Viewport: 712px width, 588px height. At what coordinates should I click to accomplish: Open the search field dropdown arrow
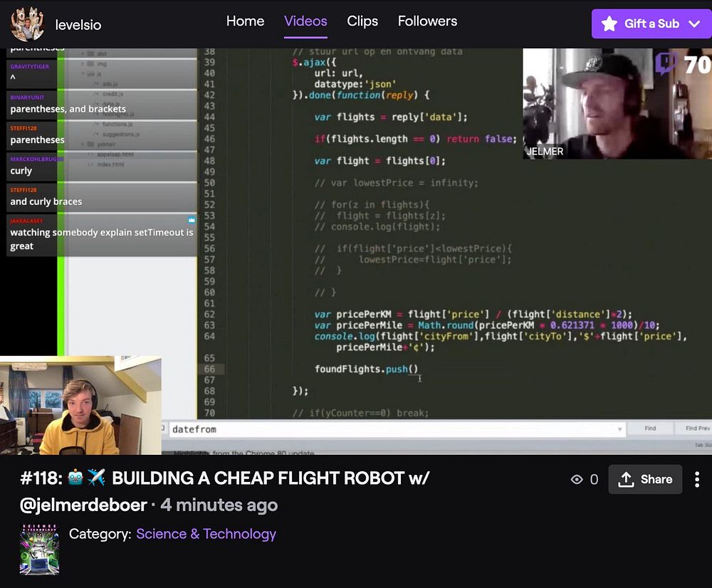(x=619, y=429)
